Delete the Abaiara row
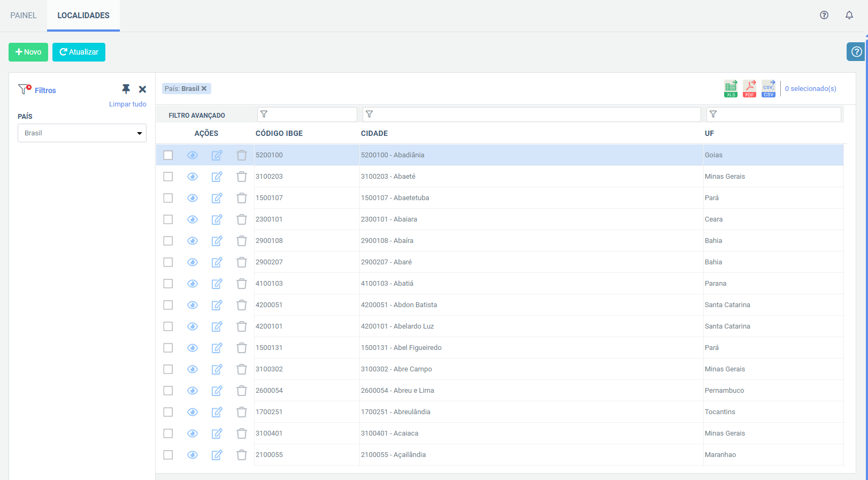 [x=242, y=219]
